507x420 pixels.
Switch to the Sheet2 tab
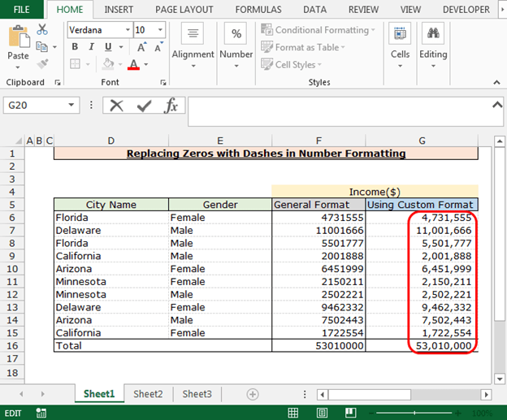[148, 394]
